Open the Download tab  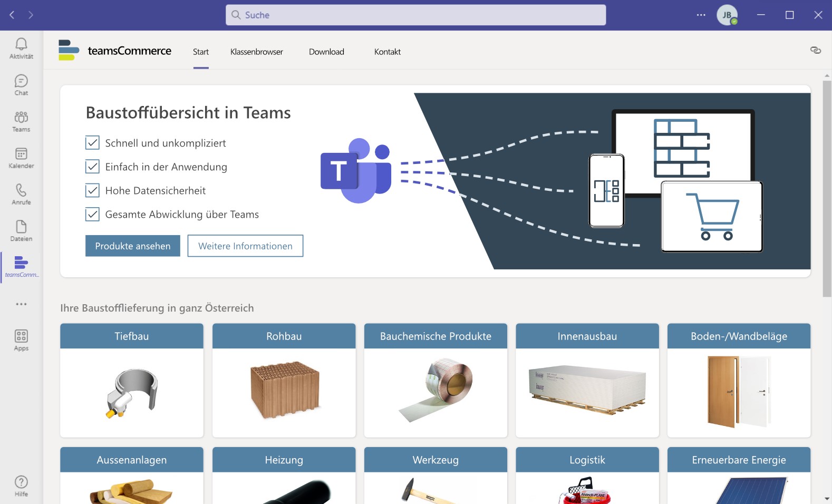click(x=326, y=52)
